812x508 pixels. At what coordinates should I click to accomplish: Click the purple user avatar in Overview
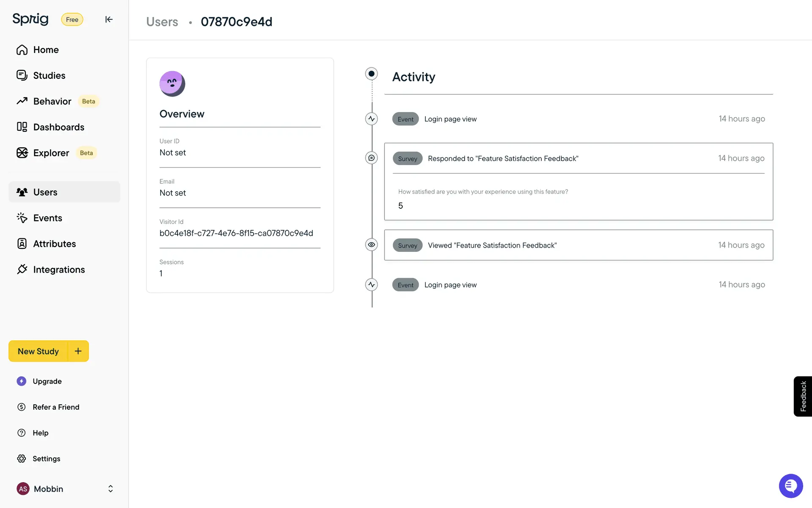172,84
